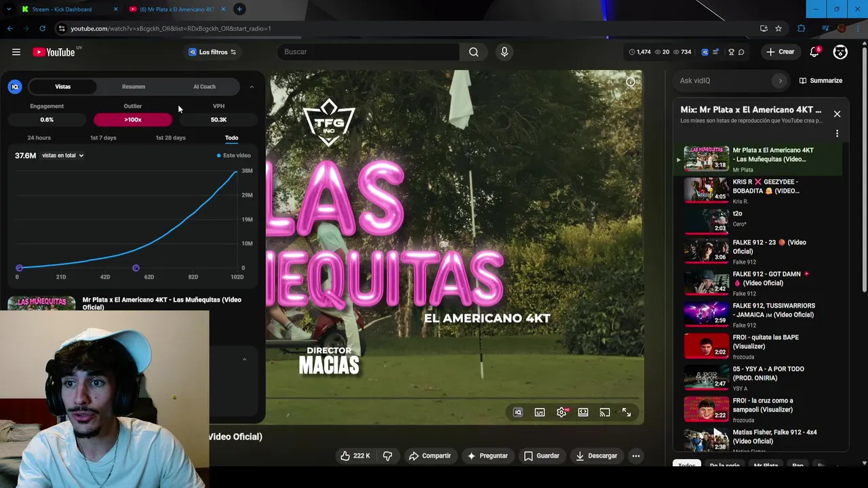This screenshot has width=868, height=488.
Task: Open the vidIQ chat bubble icon
Action: tap(741, 52)
